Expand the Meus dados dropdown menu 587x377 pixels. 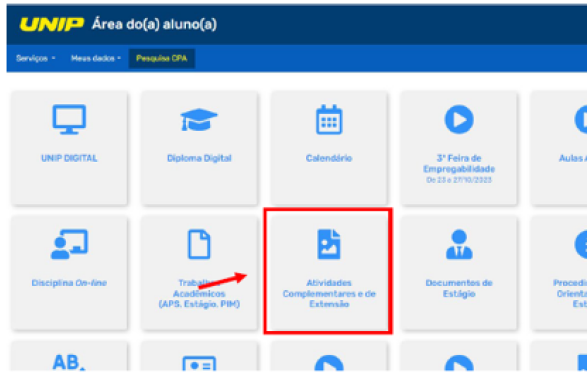[x=96, y=58]
